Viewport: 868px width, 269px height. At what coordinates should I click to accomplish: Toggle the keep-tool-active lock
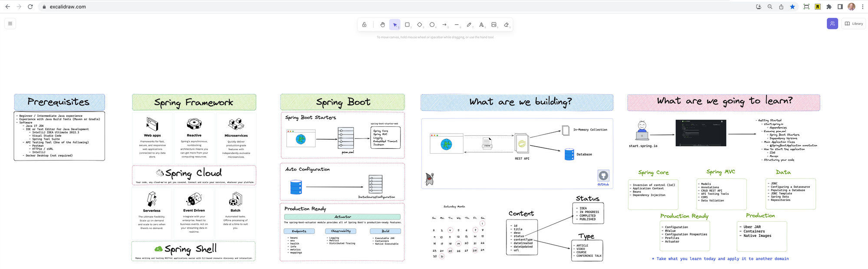[364, 25]
